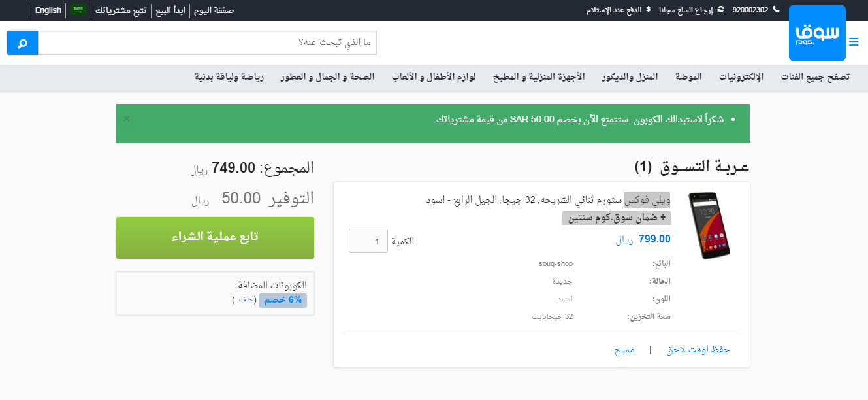Click 'حفظ لوقت لاحق' save for later

[x=698, y=350]
